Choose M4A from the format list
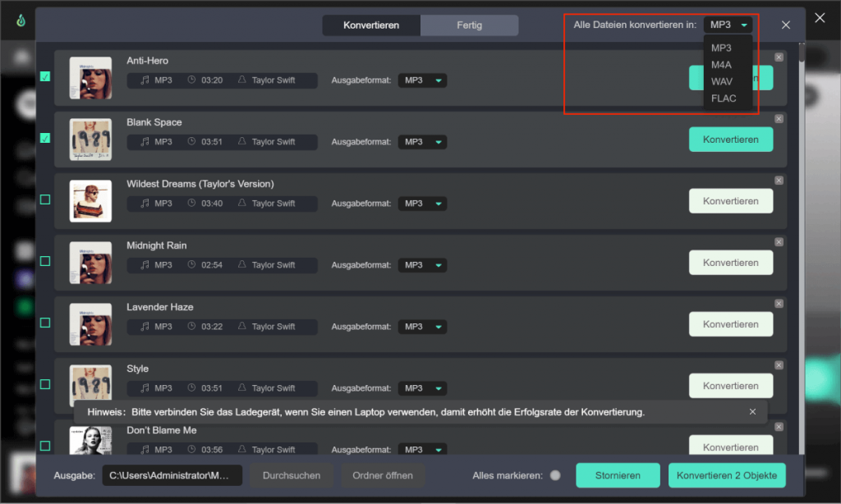Viewport: 841px width, 504px height. 721,65
